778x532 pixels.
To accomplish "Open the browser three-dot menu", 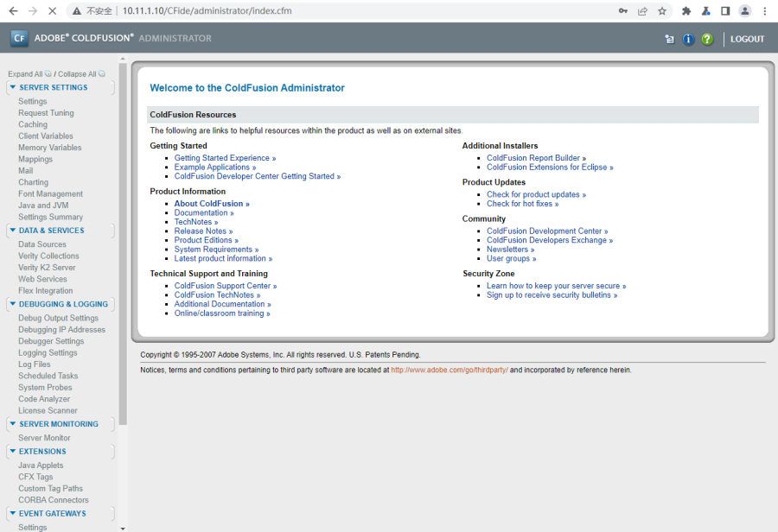I will 765,11.
